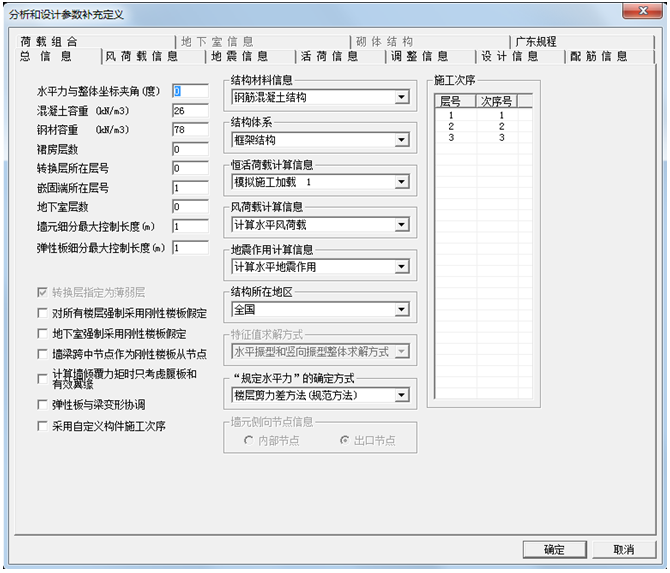The width and height of the screenshot is (670, 573).
Task: Open the 地震信息 tab
Action: [240, 57]
